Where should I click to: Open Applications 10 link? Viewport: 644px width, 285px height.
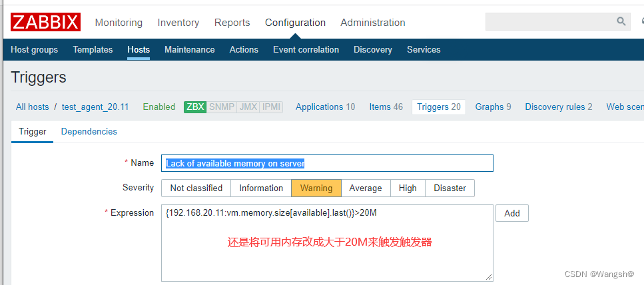[325, 107]
